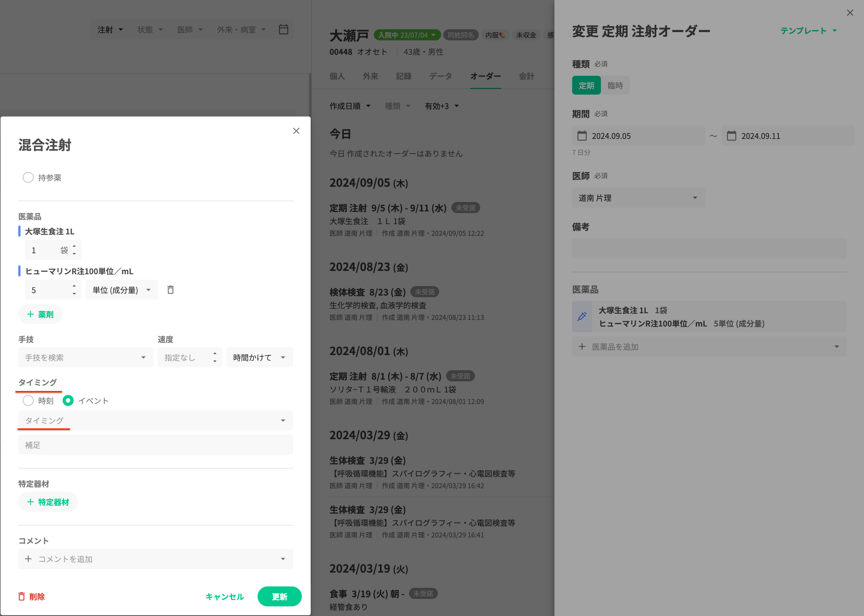Image resolution: width=864 pixels, height=616 pixels.
Task: Adjust 大塚生食注 quantity stepper
Action: (74, 250)
